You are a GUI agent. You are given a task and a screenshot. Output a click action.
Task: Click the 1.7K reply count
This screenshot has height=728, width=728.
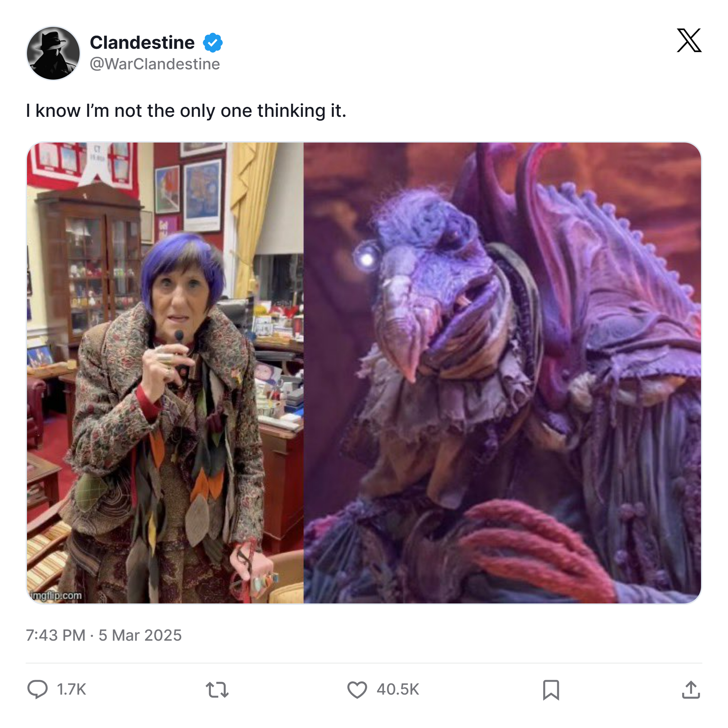click(72, 689)
